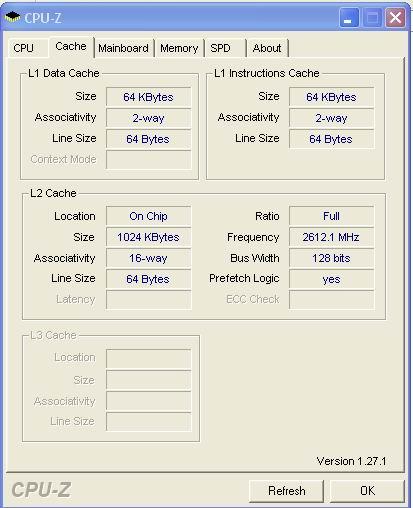The width and height of the screenshot is (413, 508).
Task: Switch to the CPU tab
Action: point(28,48)
